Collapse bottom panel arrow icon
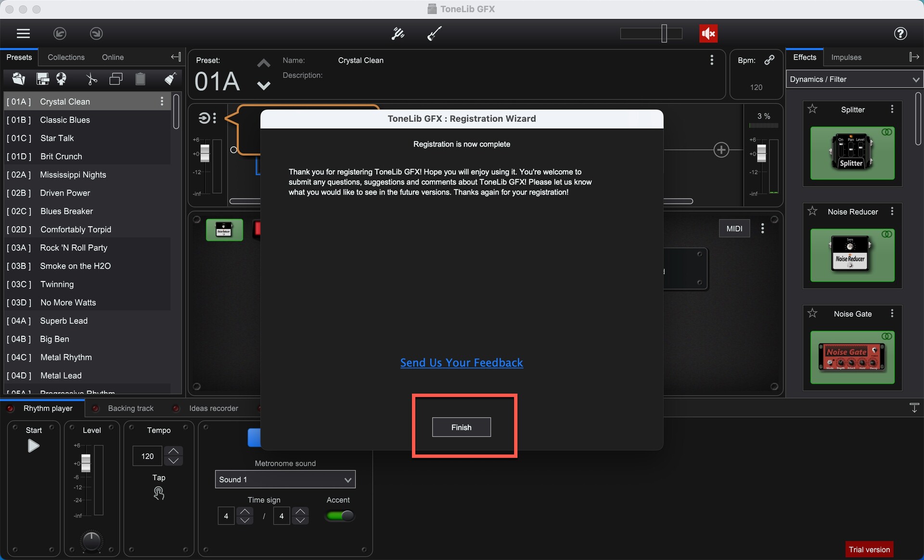This screenshot has height=560, width=924. coord(914,407)
